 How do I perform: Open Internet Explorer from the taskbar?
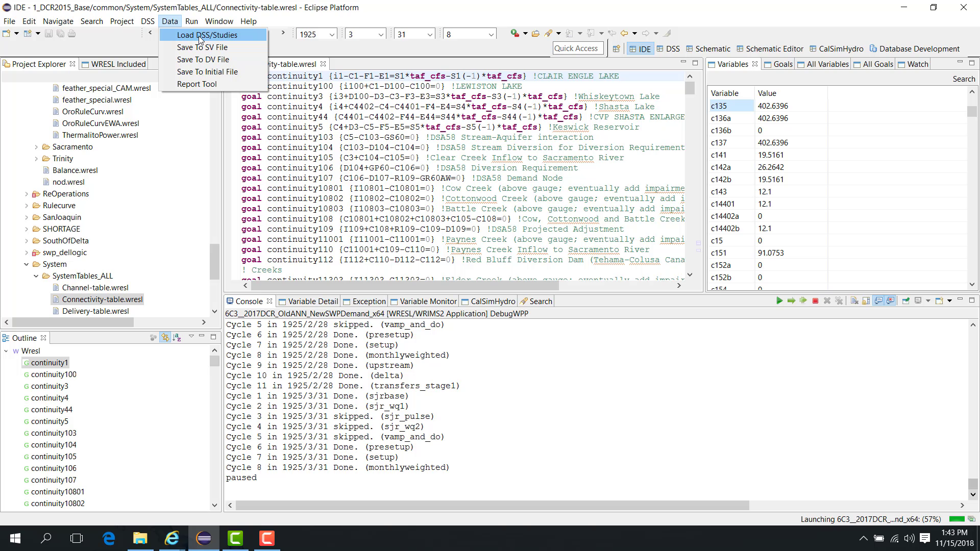[x=172, y=538]
